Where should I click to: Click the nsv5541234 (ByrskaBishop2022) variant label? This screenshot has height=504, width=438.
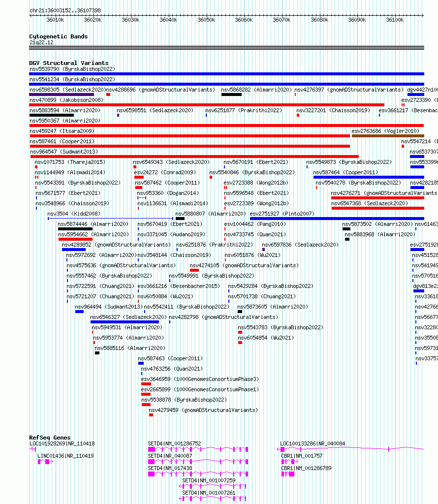(x=72, y=79)
